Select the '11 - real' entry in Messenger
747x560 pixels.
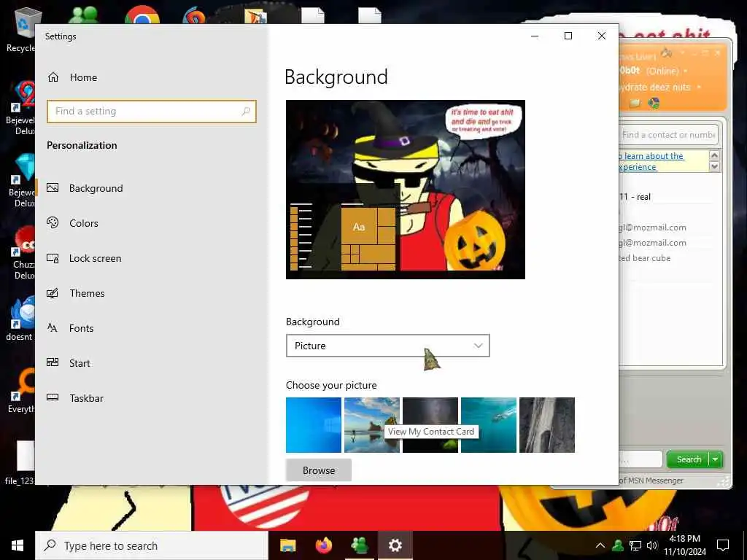click(x=635, y=197)
